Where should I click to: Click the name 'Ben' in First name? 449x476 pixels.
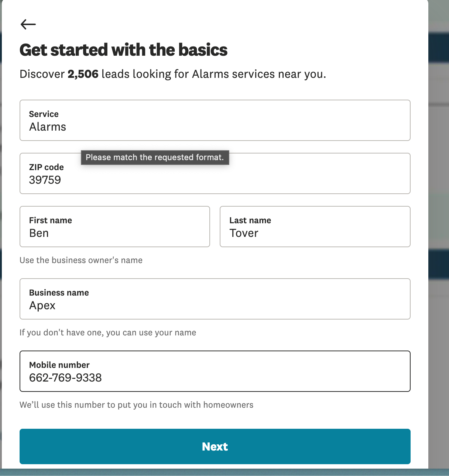click(39, 233)
